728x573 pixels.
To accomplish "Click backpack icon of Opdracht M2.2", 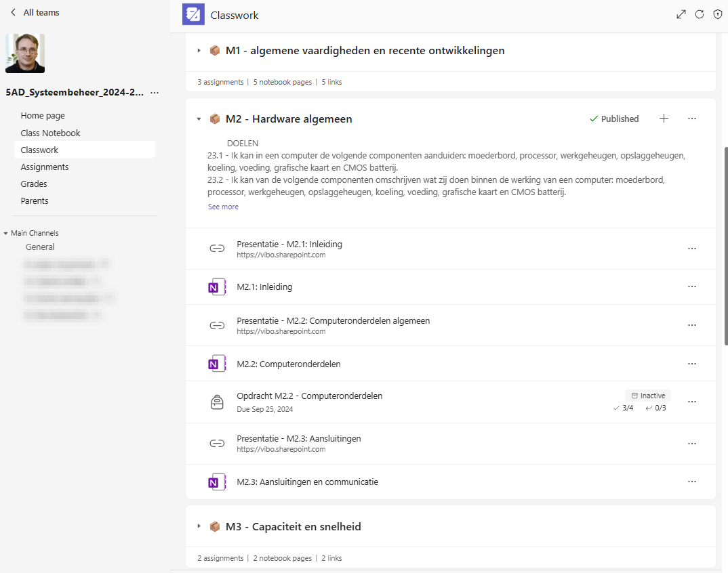I will point(216,402).
